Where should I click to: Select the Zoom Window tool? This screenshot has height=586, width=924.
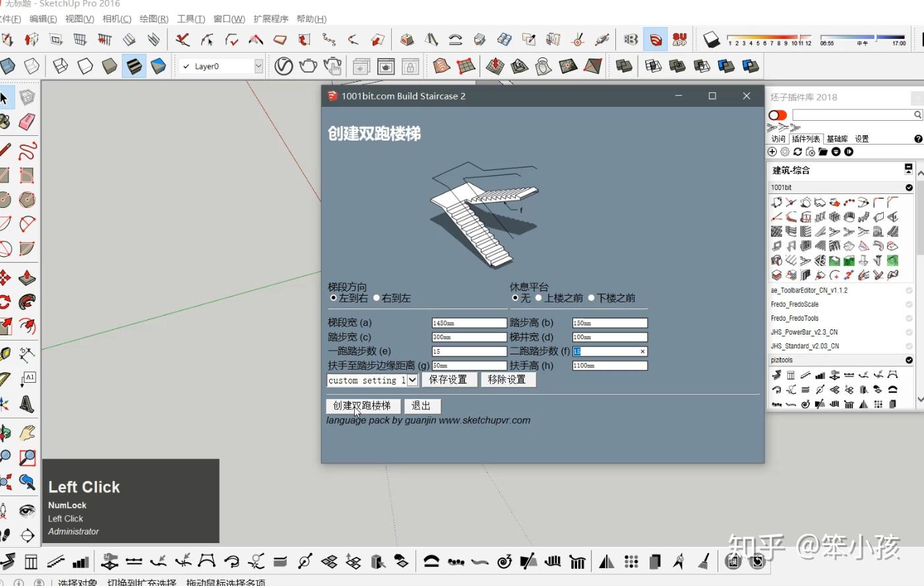click(x=26, y=457)
